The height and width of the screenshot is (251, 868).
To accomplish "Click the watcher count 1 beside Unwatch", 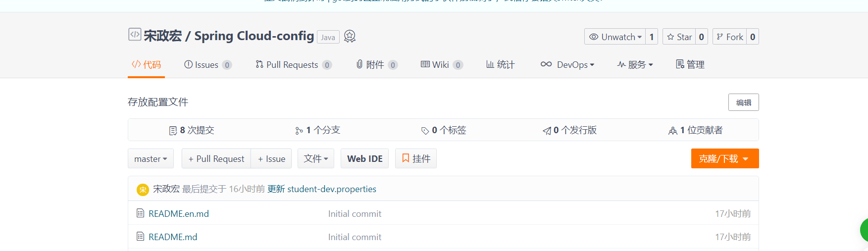I will (652, 37).
